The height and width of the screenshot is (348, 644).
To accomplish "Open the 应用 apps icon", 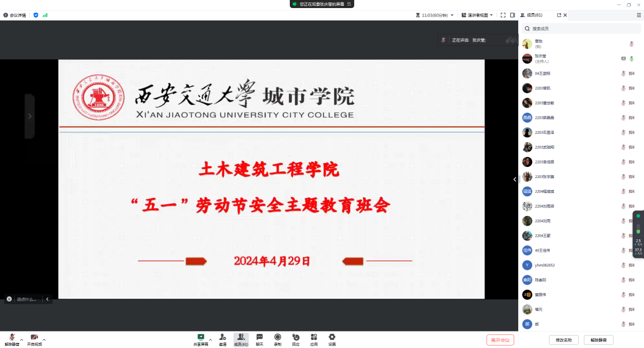I will coord(314,337).
